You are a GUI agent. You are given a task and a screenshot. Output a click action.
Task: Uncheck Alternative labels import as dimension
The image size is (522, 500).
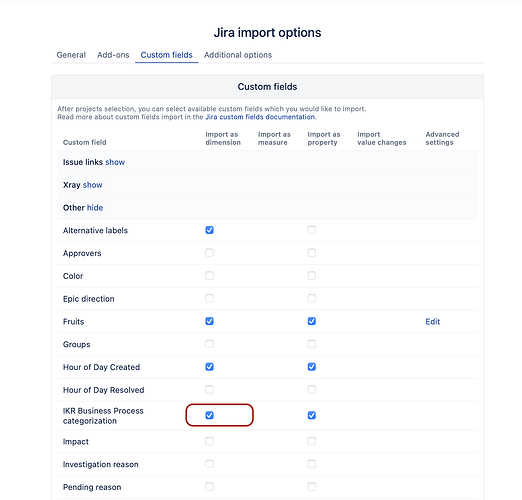[x=209, y=230]
